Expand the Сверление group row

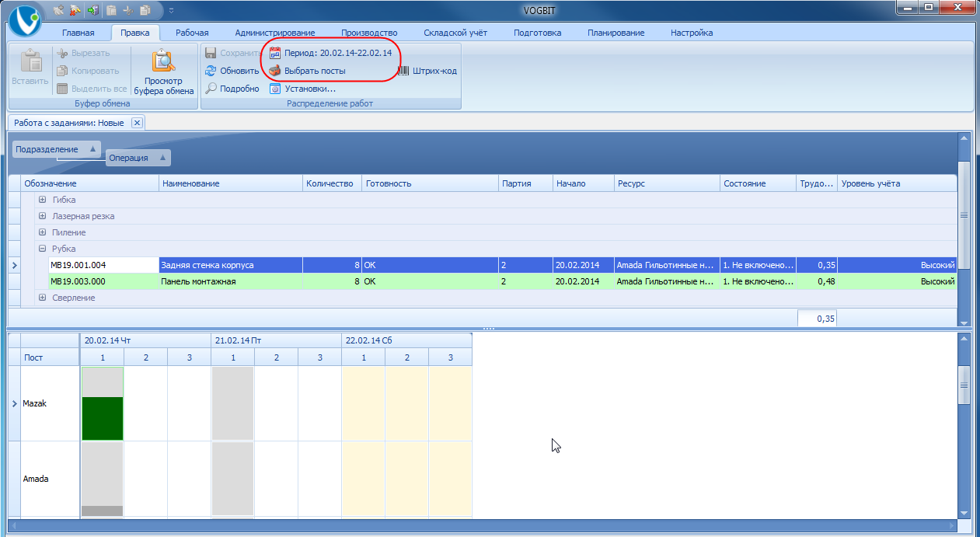pyautogui.click(x=42, y=298)
